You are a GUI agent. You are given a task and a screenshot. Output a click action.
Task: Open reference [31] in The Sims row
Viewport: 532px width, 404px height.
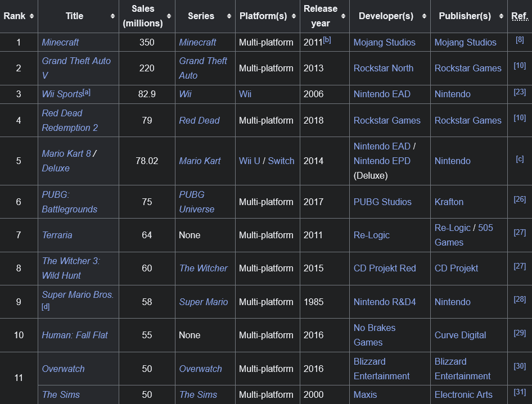click(x=520, y=392)
